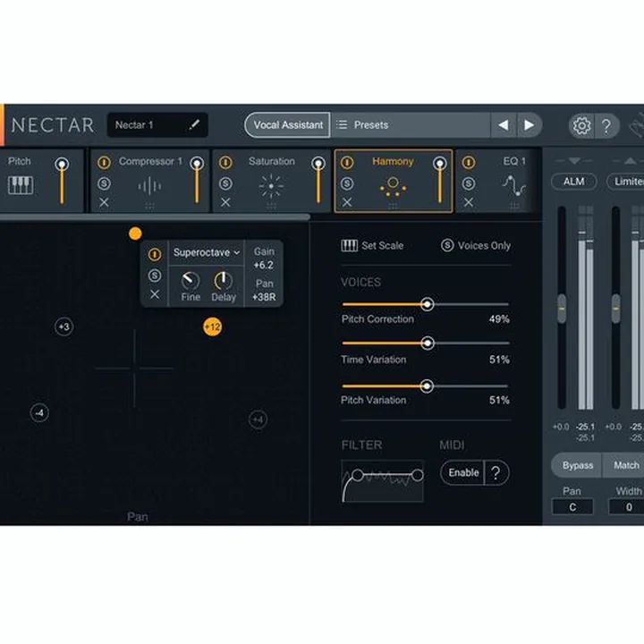Click the Vocal Assistant button

pyautogui.click(x=287, y=125)
